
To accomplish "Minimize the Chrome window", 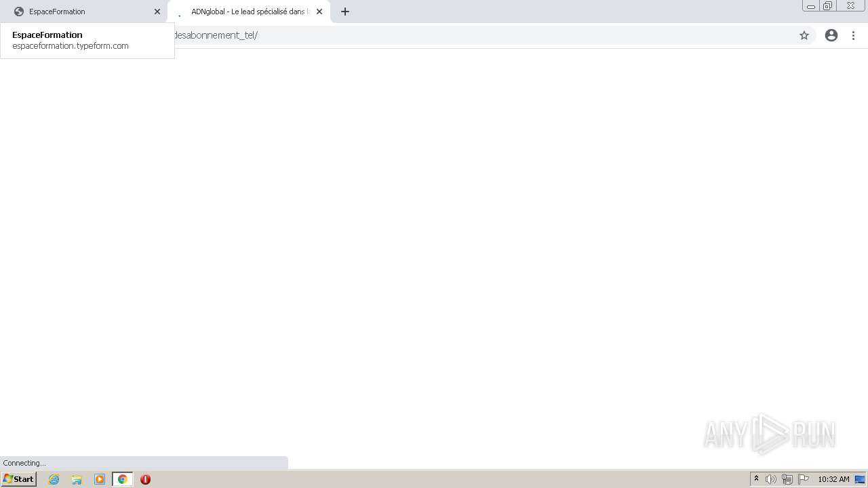I will pos(811,6).
